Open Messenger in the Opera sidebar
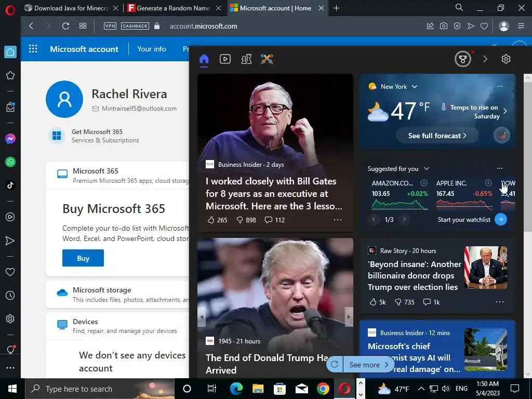This screenshot has width=532, height=399. click(x=10, y=139)
